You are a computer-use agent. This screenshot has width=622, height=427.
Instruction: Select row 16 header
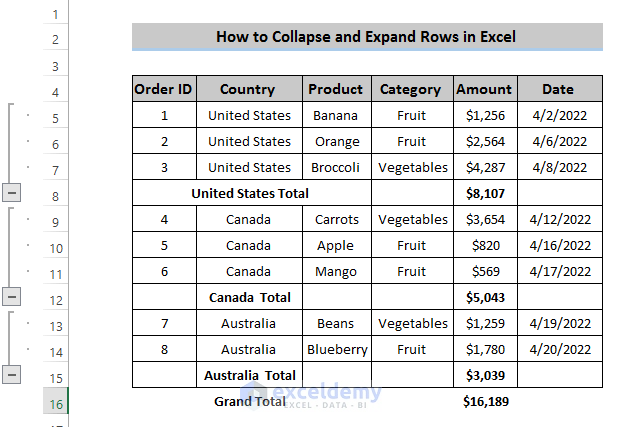[x=54, y=402]
